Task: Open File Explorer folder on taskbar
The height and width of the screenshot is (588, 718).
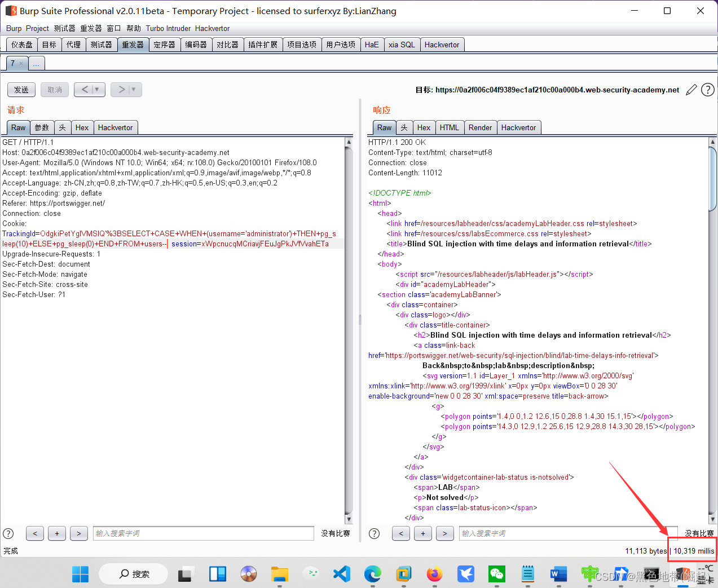Action: (x=280, y=574)
